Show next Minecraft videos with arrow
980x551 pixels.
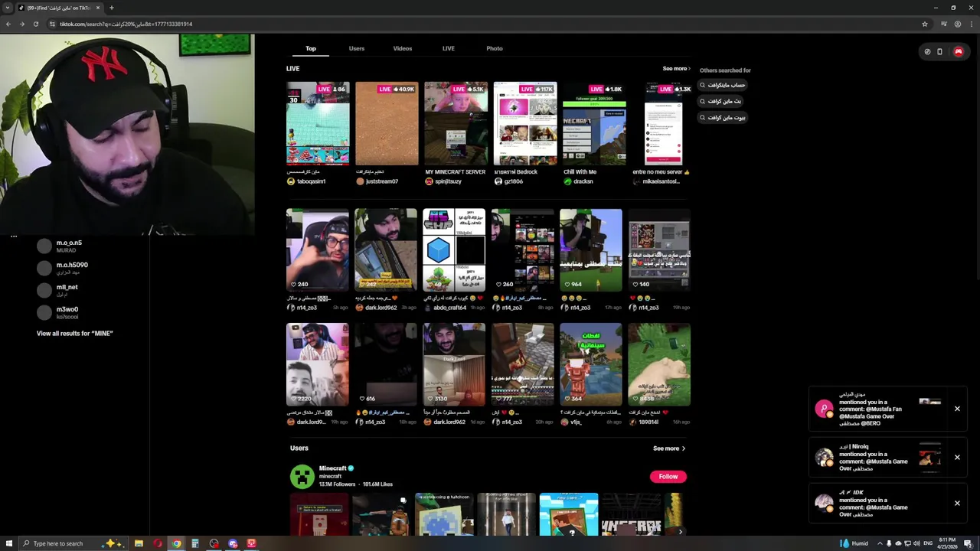tap(680, 531)
